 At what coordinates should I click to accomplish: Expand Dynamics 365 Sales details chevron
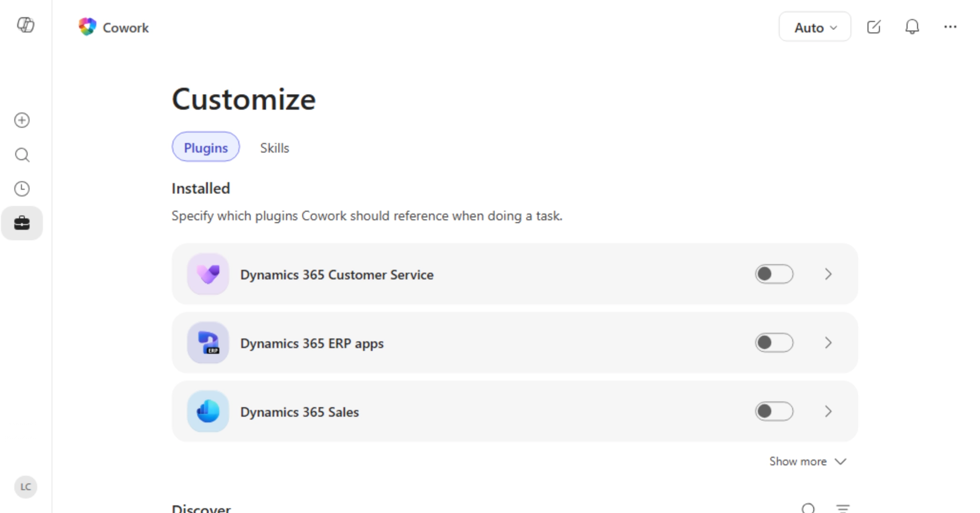pos(828,411)
